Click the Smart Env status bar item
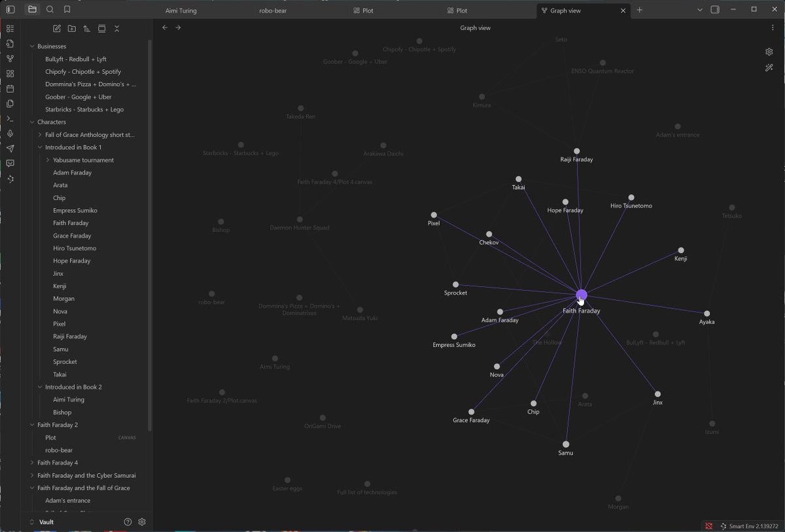The image size is (785, 532). 748,526
